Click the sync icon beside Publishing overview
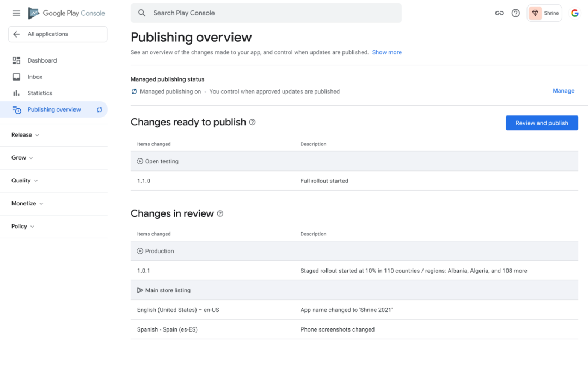This screenshot has width=588, height=367. pyautogui.click(x=100, y=109)
